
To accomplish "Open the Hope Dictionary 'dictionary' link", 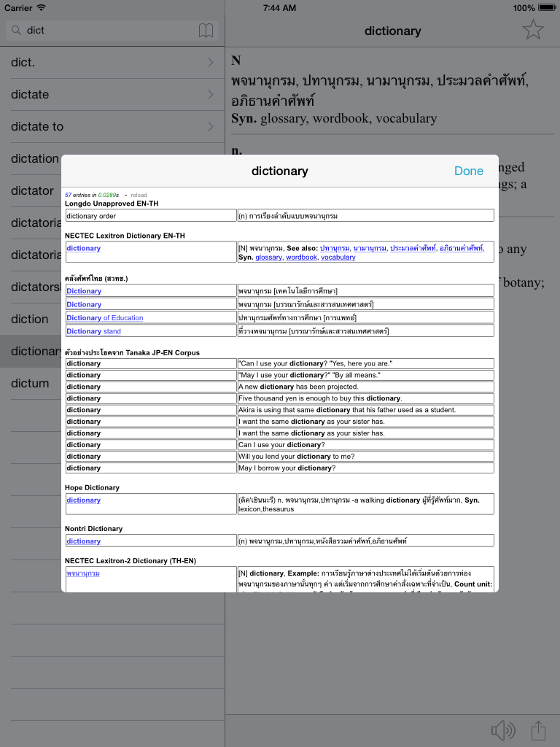I will coord(83,500).
